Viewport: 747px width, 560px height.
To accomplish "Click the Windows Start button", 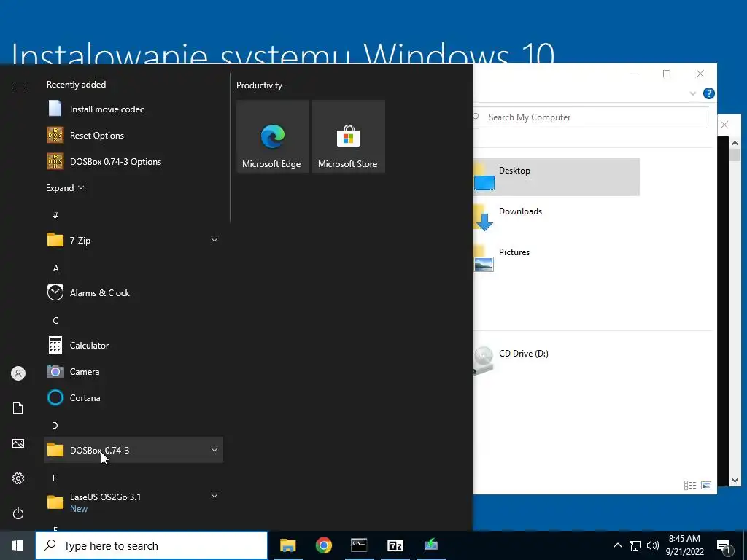I will (x=18, y=545).
